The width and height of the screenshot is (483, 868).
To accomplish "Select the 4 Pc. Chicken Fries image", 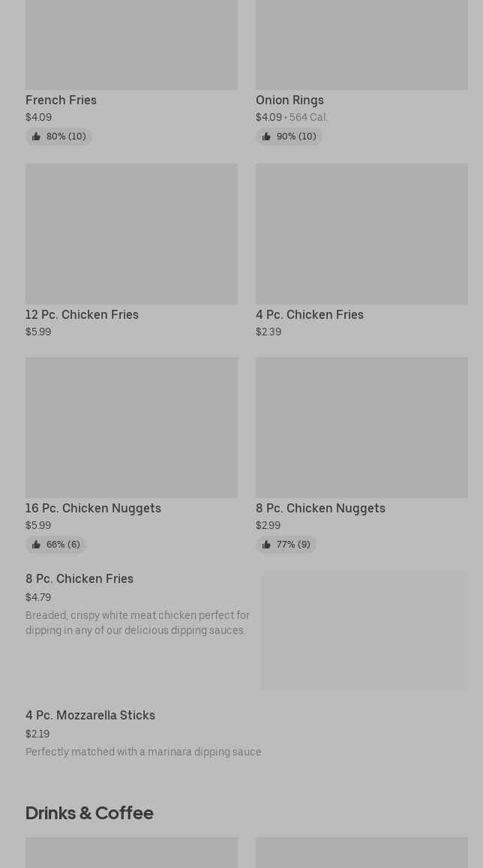I will click(361, 234).
